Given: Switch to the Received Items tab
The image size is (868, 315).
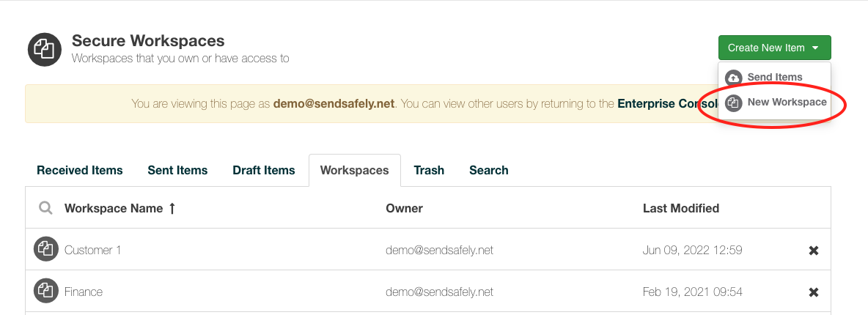Looking at the screenshot, I should (80, 170).
